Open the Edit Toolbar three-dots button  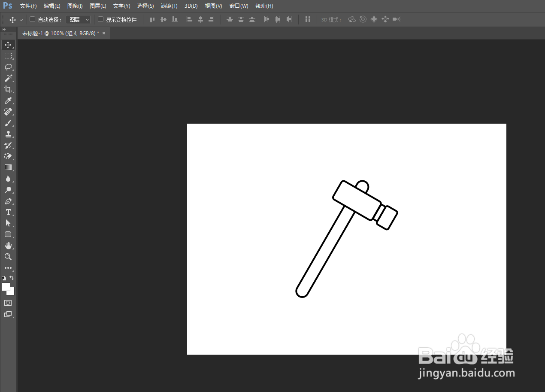click(x=8, y=268)
